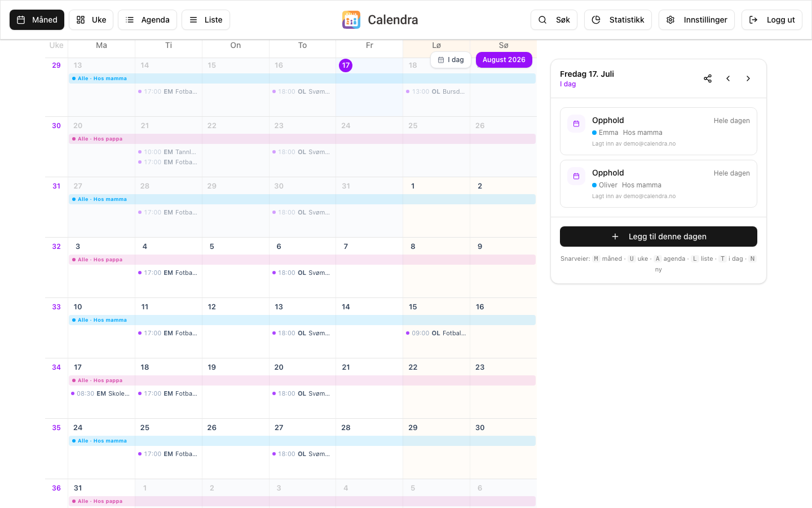
Task: Open week 34 number
Action: pos(56,367)
